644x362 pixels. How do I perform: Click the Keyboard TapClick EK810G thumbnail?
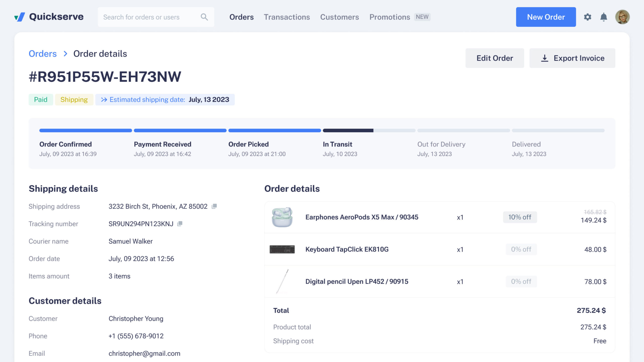[x=282, y=249]
